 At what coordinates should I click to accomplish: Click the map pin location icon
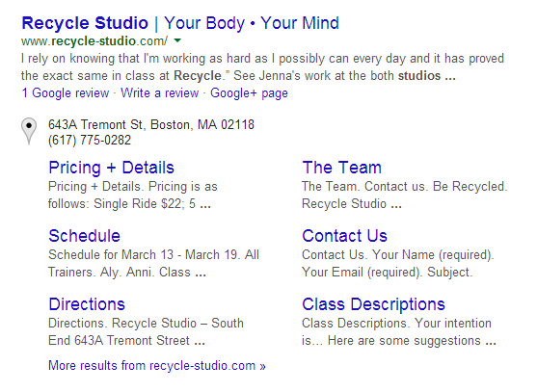tap(29, 132)
